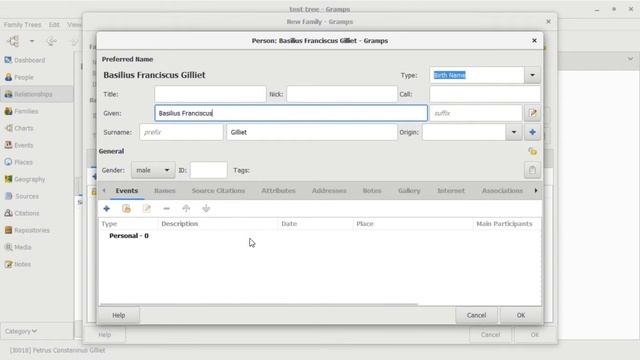Switch to Gallery tab
The image size is (640, 360).
point(409,191)
